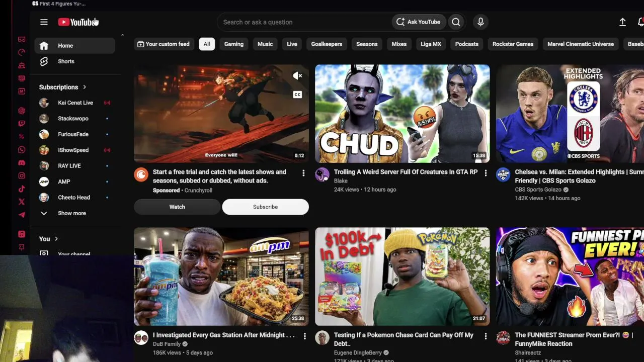Click the search magnifier button

coord(456,22)
